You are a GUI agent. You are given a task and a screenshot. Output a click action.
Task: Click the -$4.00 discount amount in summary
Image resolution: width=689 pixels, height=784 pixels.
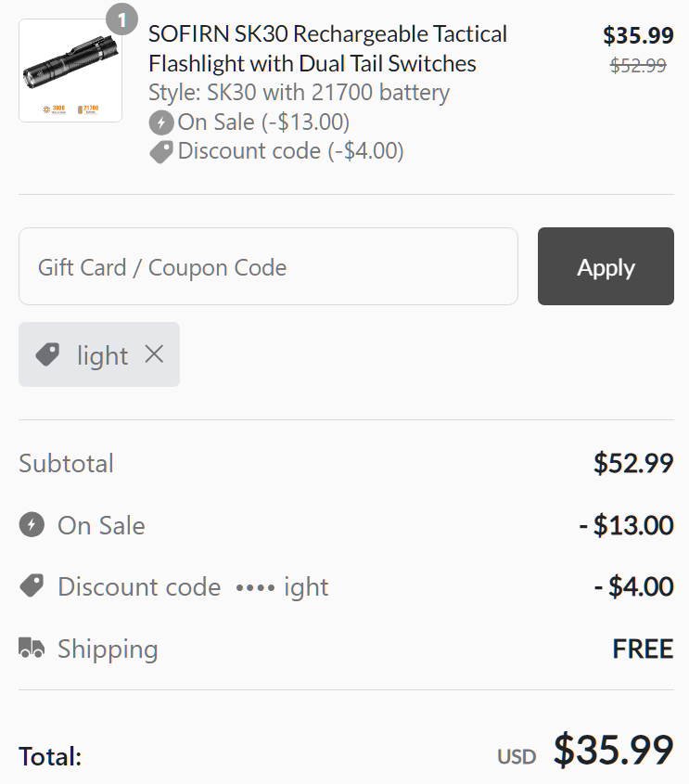pyautogui.click(x=633, y=586)
